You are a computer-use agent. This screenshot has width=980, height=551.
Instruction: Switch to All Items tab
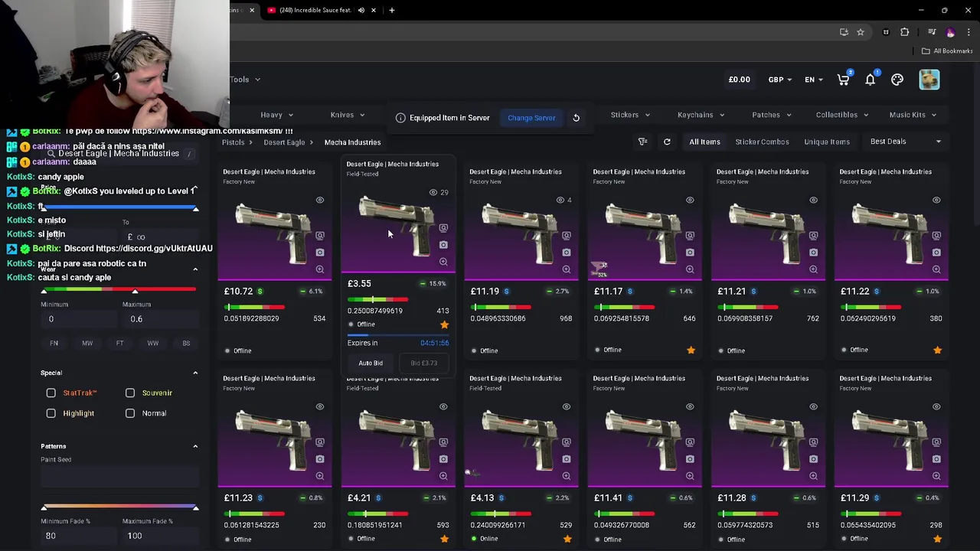pyautogui.click(x=704, y=142)
